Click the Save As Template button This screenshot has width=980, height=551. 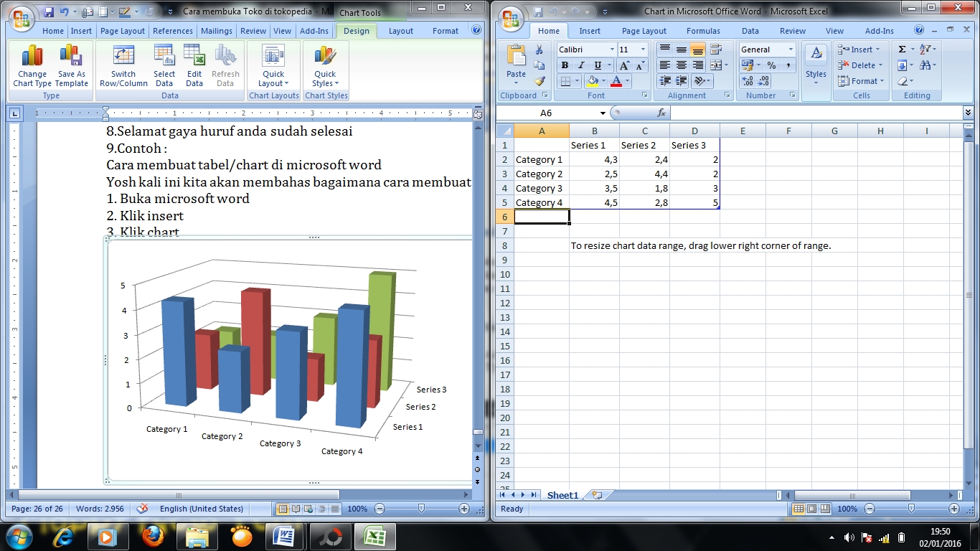coord(71,65)
